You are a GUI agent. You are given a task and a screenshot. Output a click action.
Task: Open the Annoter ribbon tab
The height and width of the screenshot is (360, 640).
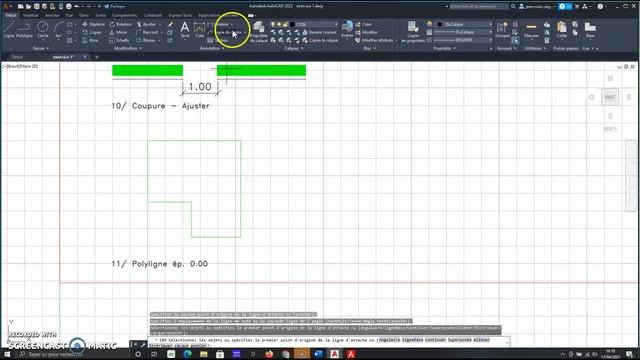[x=52, y=15]
